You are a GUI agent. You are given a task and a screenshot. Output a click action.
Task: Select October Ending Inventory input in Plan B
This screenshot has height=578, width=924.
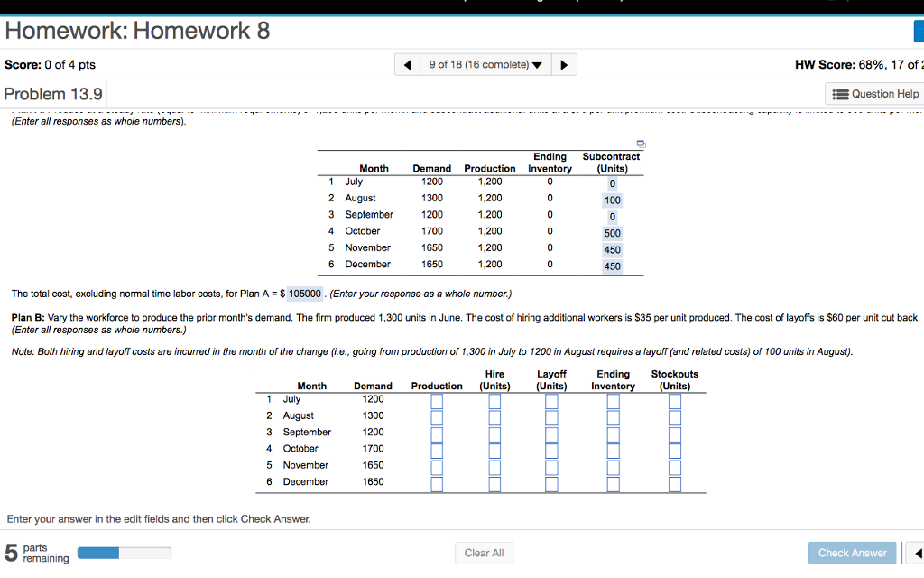click(x=613, y=451)
